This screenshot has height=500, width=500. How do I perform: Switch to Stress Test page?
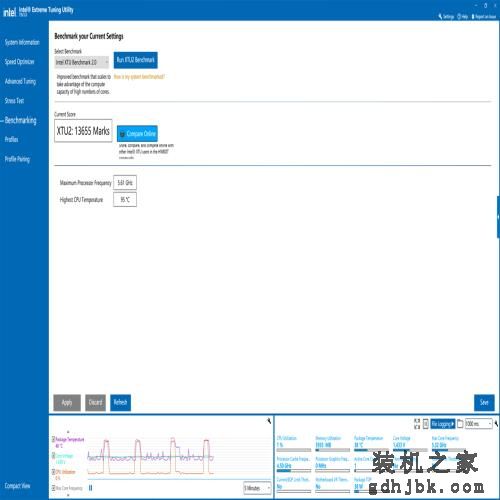(x=14, y=100)
